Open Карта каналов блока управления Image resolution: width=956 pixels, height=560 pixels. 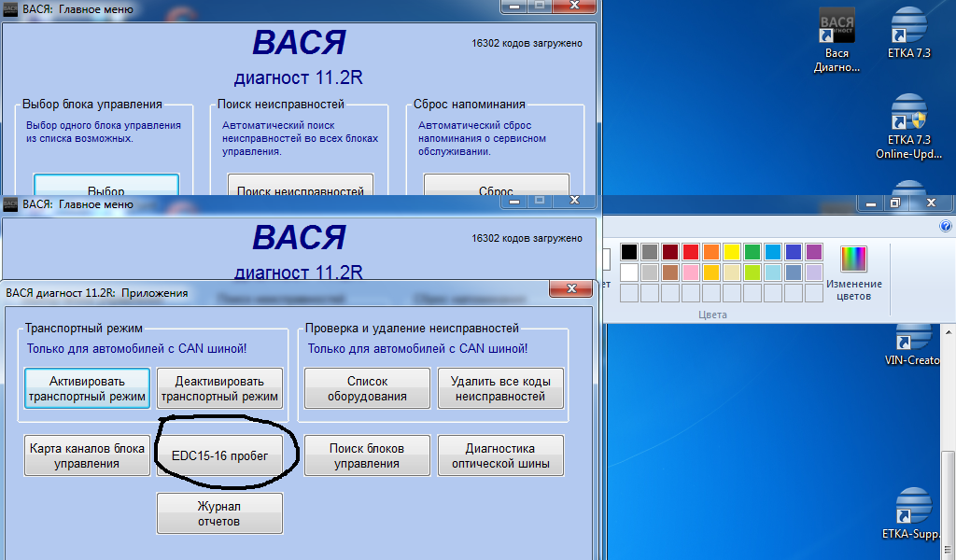[x=87, y=455]
